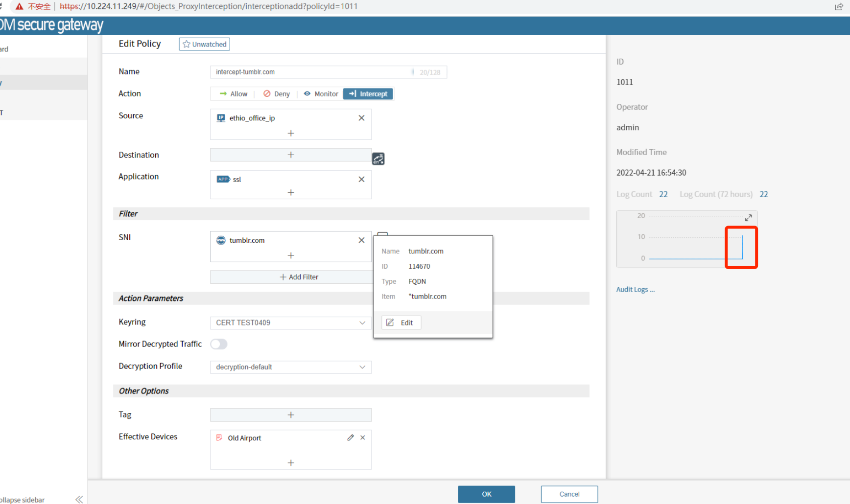
Task: Toggle Mirror Decrypted Traffic switch
Action: click(x=219, y=344)
